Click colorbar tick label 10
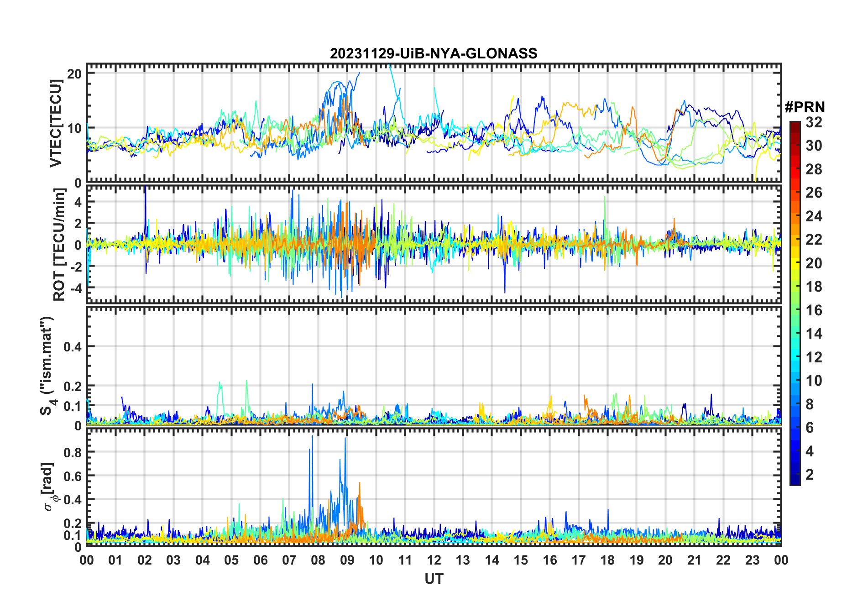Screen dimensions: 868x607 [814, 381]
